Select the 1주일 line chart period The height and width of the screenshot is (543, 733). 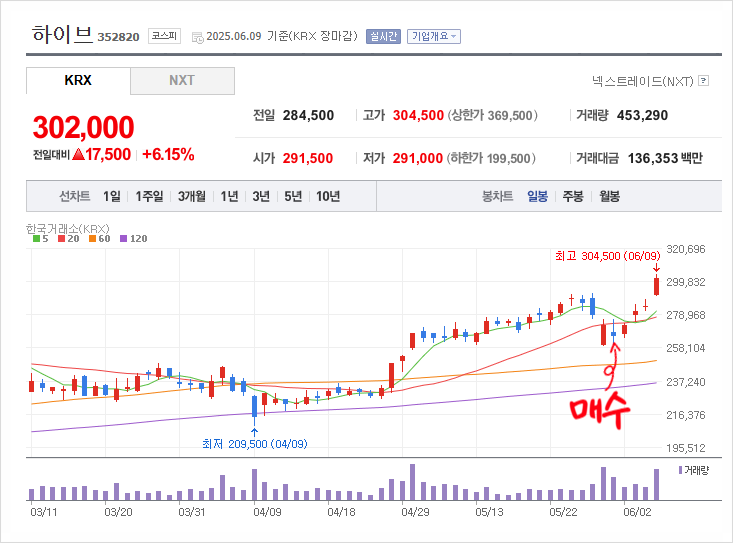click(149, 196)
